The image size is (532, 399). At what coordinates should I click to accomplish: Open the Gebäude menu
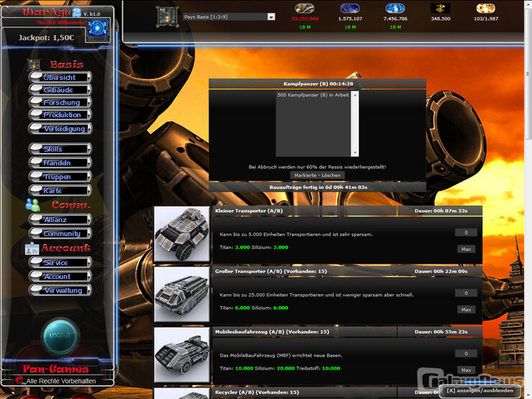[60, 90]
